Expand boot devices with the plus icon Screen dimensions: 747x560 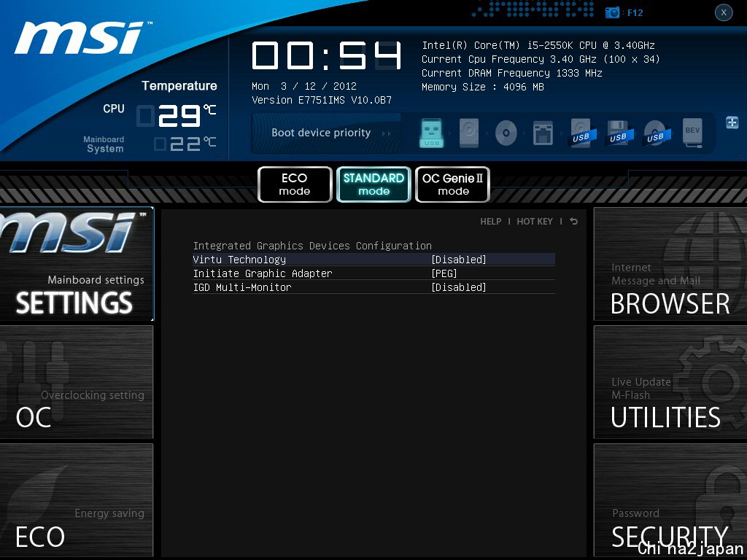(x=732, y=122)
